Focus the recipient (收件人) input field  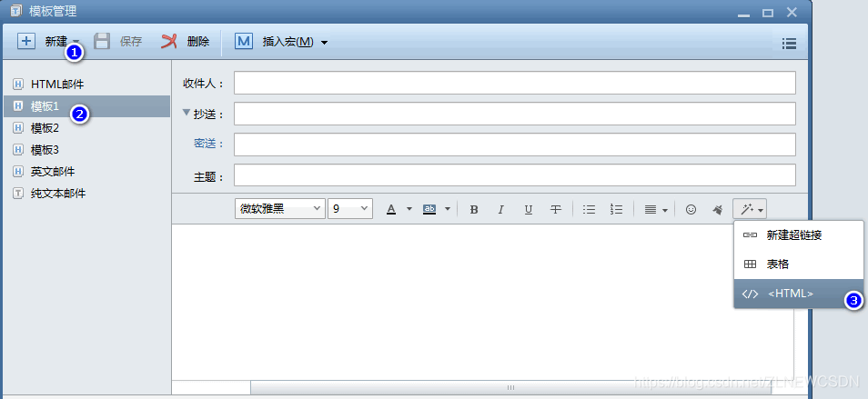coord(515,83)
